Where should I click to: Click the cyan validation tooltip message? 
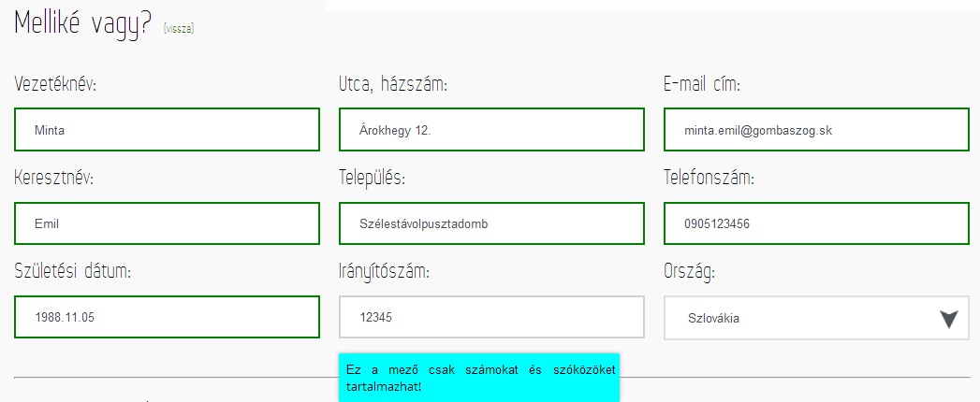coord(478,378)
